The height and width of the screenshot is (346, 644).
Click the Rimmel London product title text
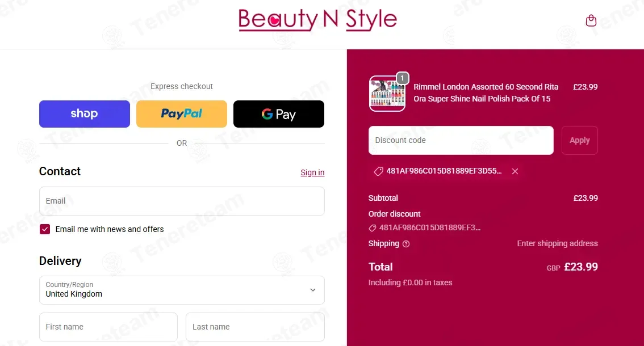pyautogui.click(x=486, y=93)
